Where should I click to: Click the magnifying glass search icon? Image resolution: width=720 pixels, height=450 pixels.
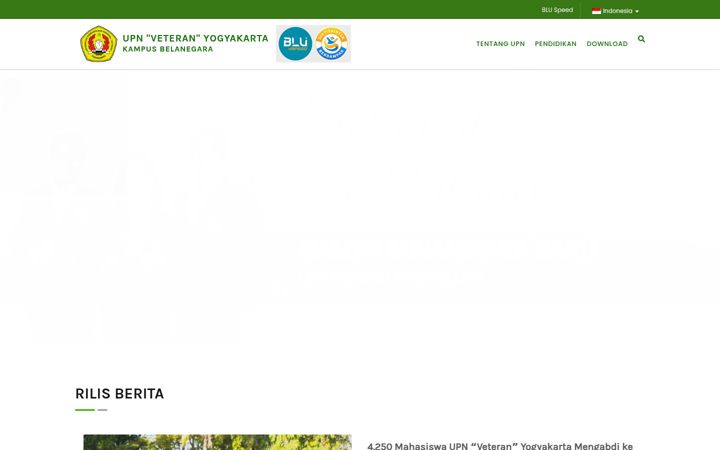point(641,39)
